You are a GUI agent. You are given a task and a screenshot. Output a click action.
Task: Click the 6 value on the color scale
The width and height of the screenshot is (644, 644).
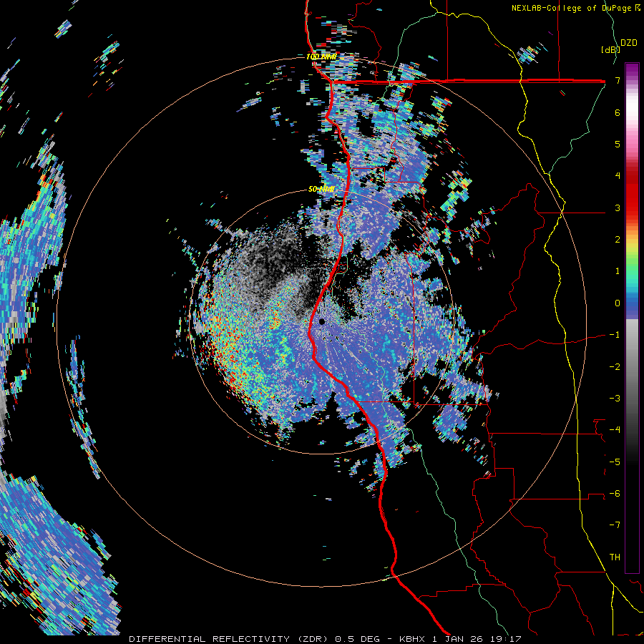pos(618,112)
